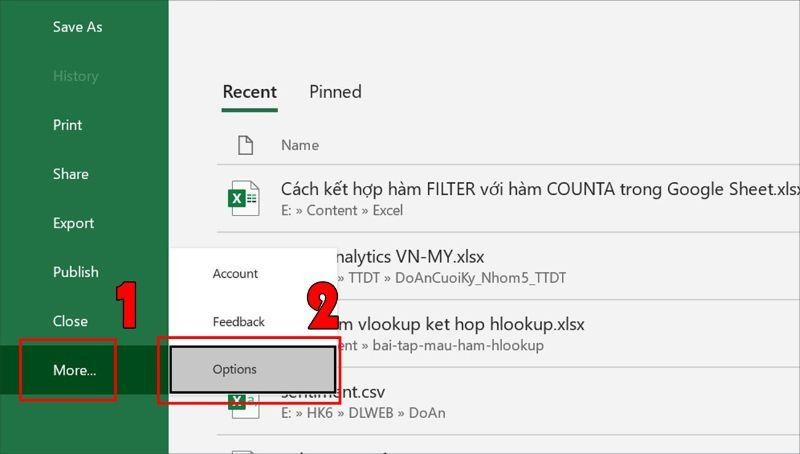Viewport: 800px width, 454px height.
Task: Switch to the Recent tab
Action: click(249, 92)
